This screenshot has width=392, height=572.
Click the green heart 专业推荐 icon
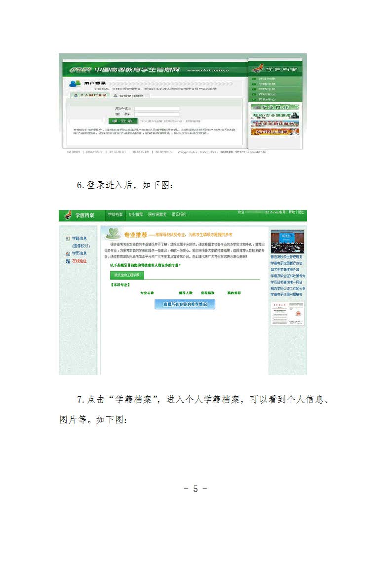(115, 233)
